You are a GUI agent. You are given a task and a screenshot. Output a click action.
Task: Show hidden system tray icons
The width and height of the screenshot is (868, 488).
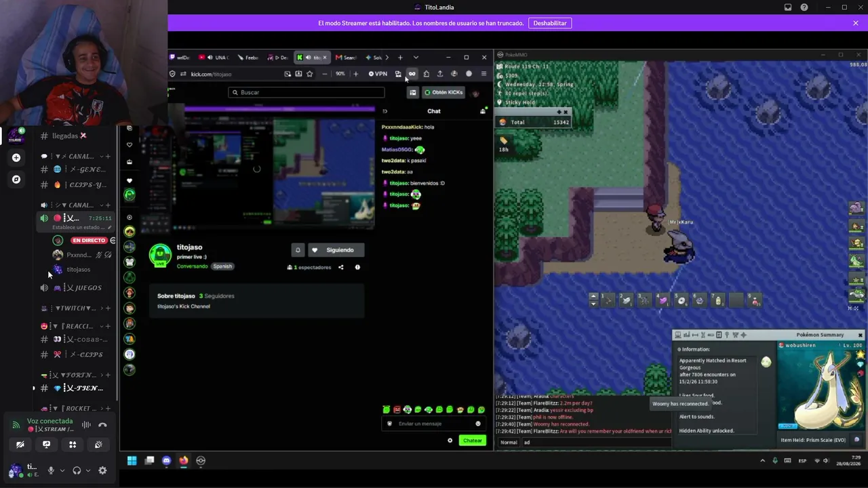pos(763,461)
